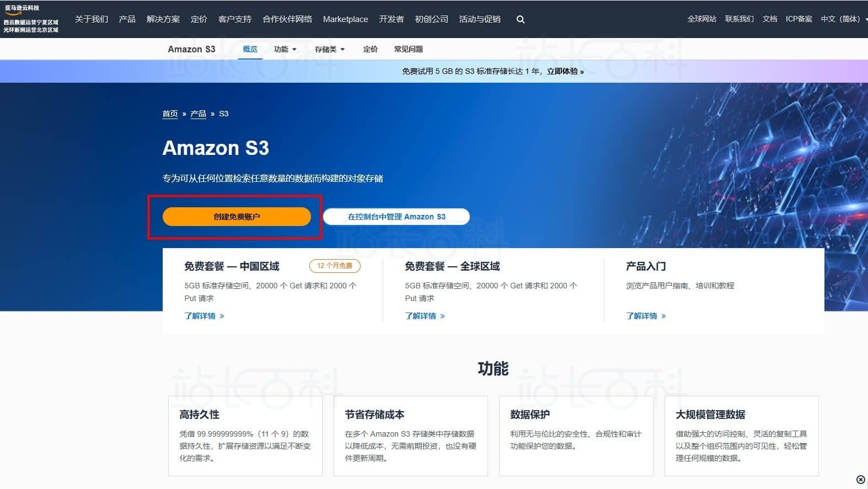The image size is (868, 489).
Task: Select the 概览 tab
Action: [x=250, y=49]
